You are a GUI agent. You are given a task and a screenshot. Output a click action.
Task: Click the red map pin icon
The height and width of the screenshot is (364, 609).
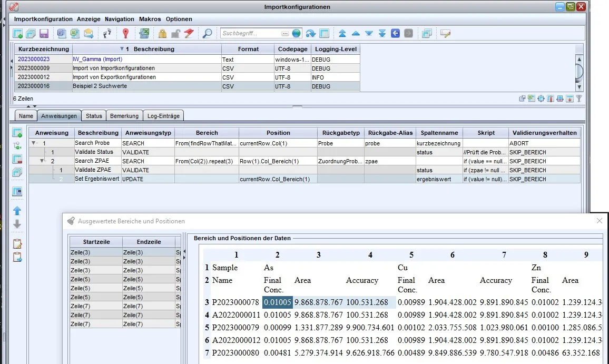[125, 33]
